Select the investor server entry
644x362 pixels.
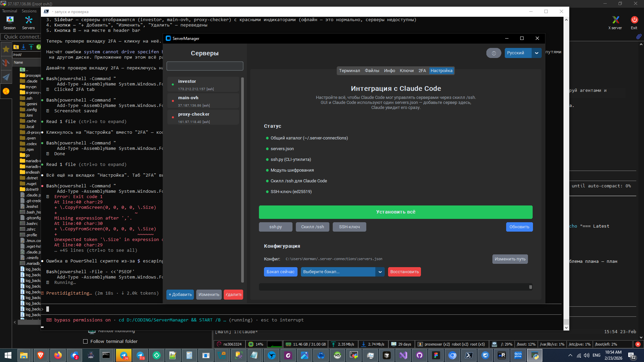pos(204,84)
